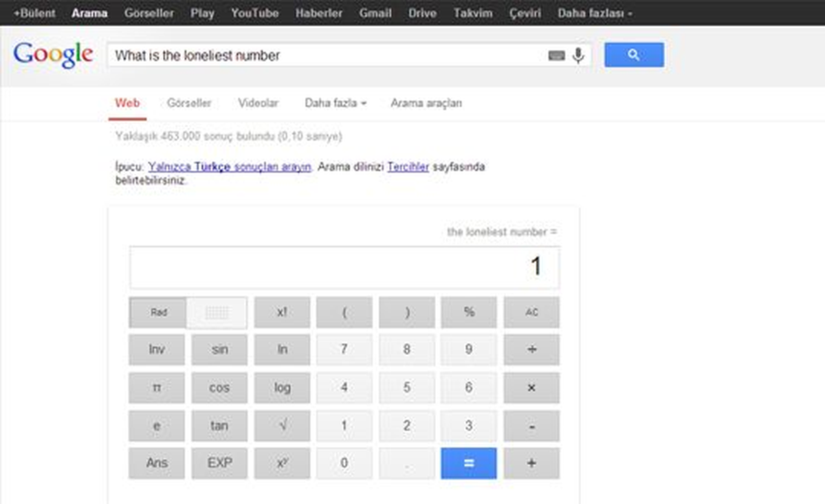Click the decimal point key
This screenshot has height=504, width=825.
pyautogui.click(x=407, y=463)
